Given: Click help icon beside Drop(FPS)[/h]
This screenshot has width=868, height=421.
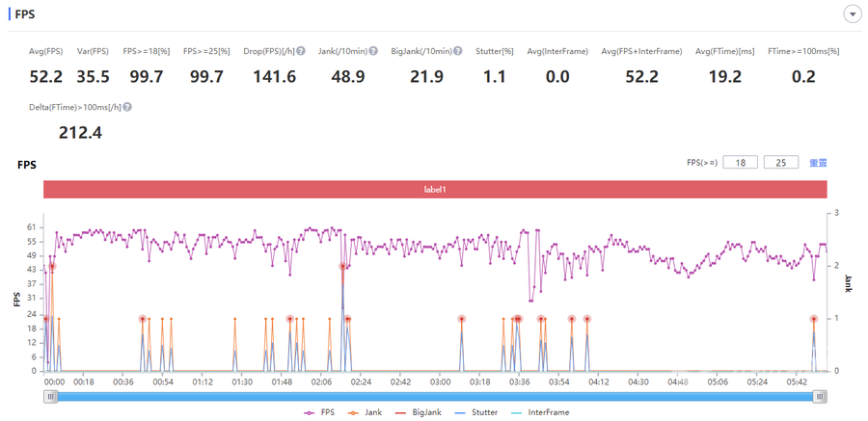Looking at the screenshot, I should point(302,51).
